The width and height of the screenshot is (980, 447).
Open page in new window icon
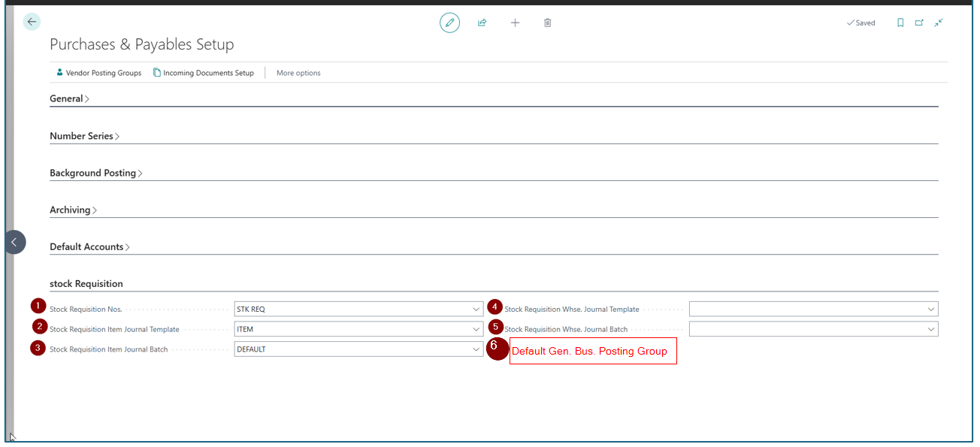click(919, 23)
